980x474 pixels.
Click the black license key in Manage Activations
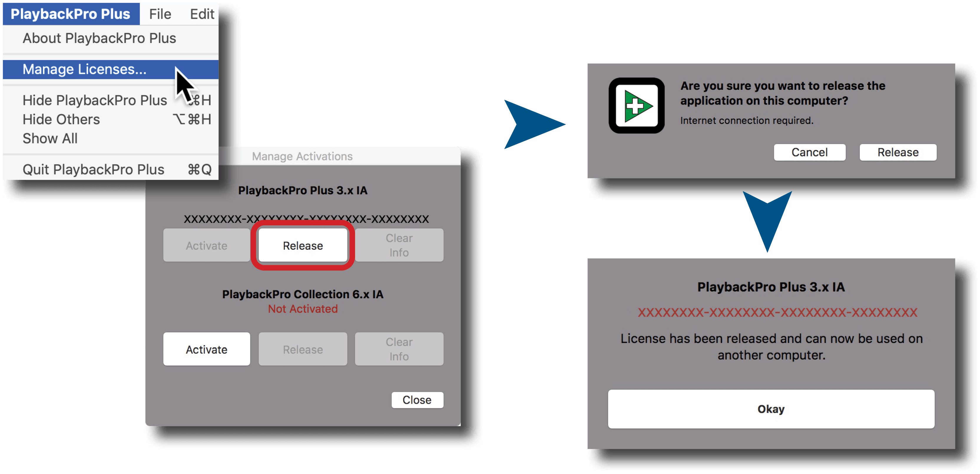click(x=306, y=219)
